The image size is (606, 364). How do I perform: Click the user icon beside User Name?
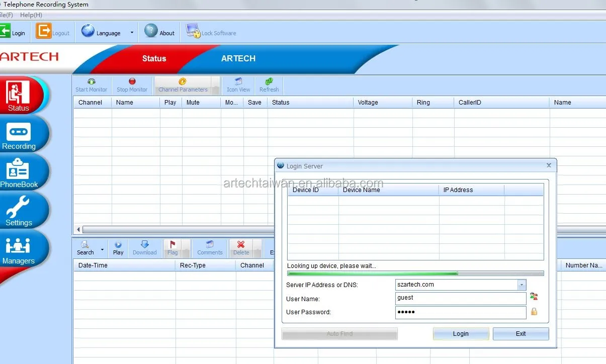point(534,297)
